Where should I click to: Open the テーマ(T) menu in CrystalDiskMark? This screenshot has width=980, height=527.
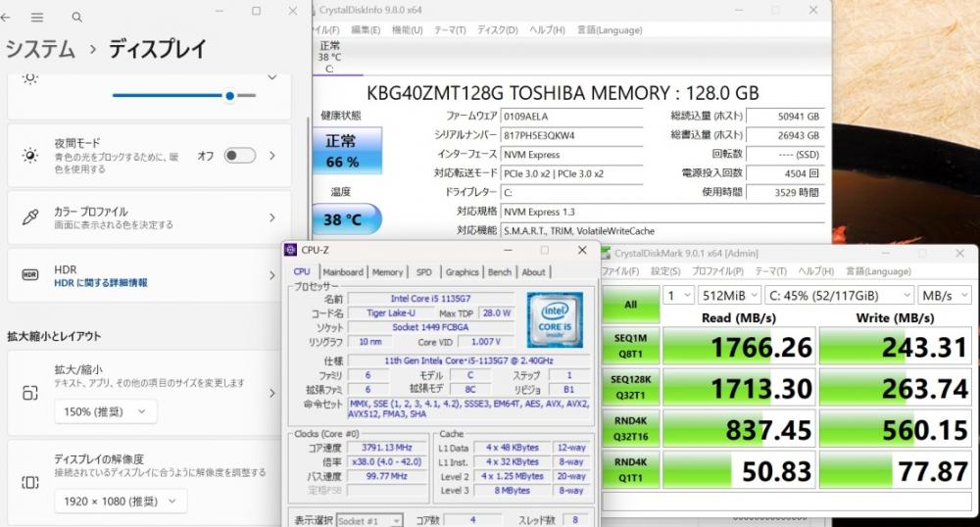coord(770,271)
